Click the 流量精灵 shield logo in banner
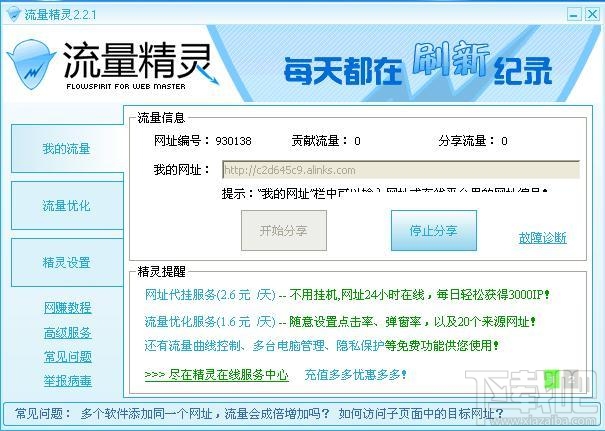The height and width of the screenshot is (431, 605). pos(32,64)
